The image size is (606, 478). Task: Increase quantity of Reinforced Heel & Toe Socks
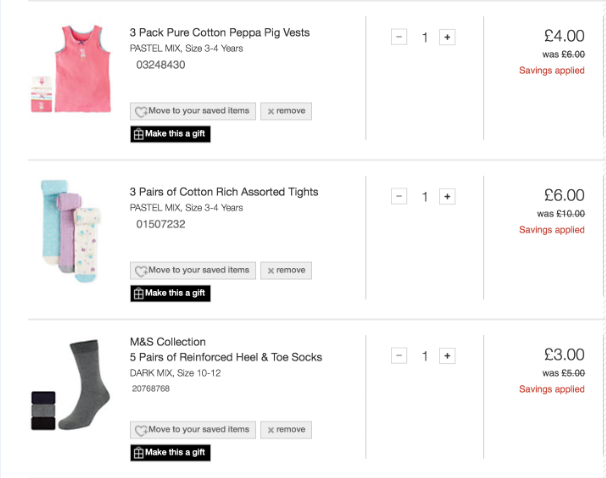(447, 355)
